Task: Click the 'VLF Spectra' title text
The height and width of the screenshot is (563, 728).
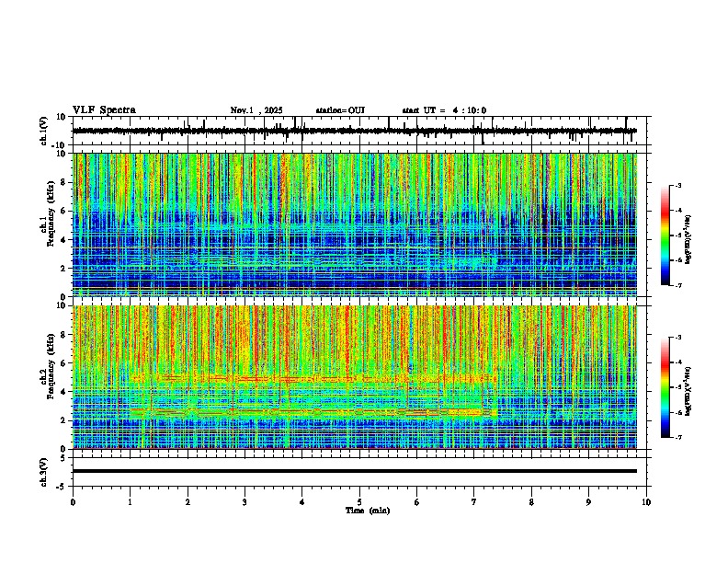Action: pyautogui.click(x=104, y=110)
